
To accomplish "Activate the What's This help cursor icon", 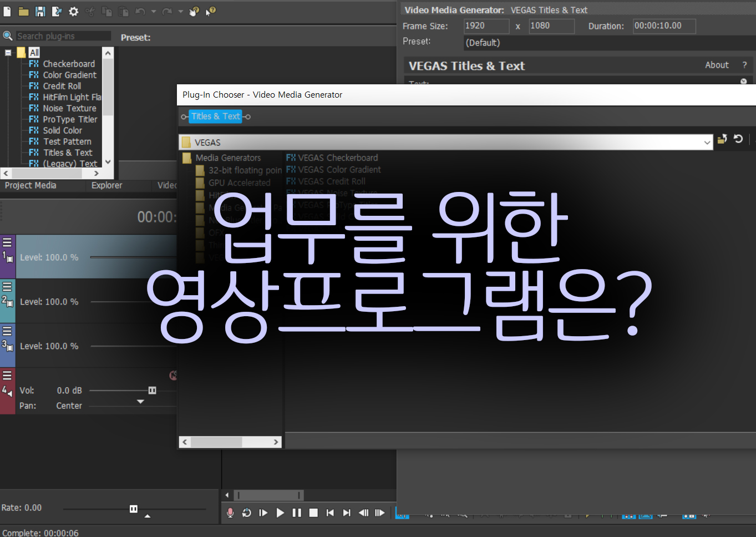I will [x=211, y=11].
